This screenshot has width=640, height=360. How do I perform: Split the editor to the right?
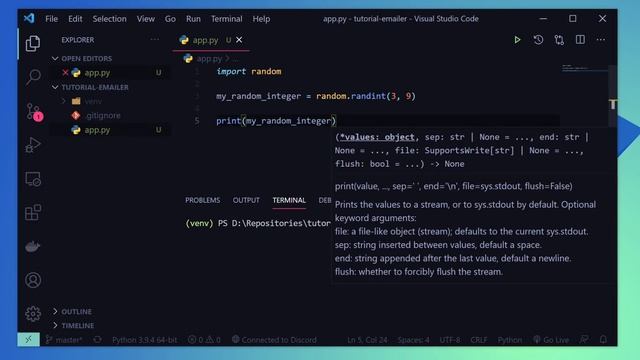(580, 40)
